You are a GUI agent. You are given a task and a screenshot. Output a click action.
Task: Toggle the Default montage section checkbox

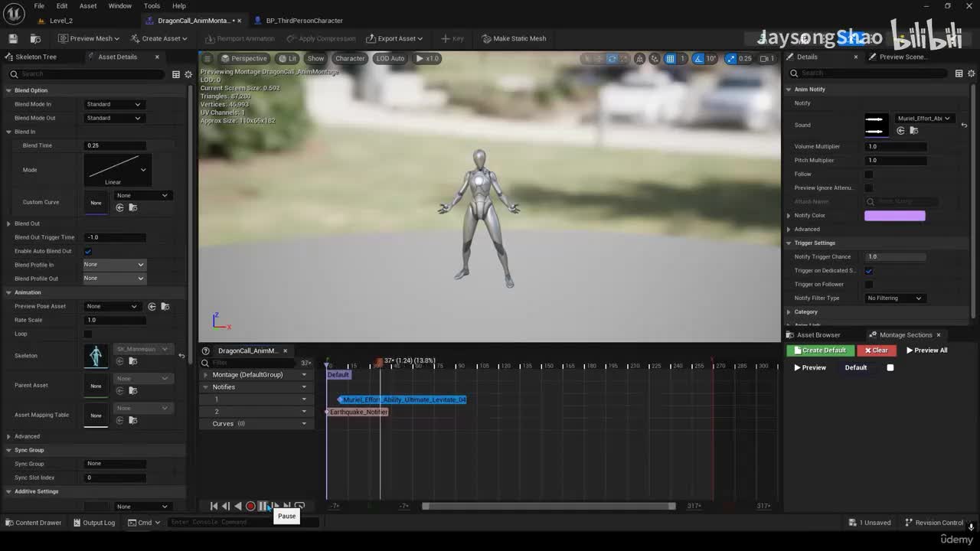890,367
